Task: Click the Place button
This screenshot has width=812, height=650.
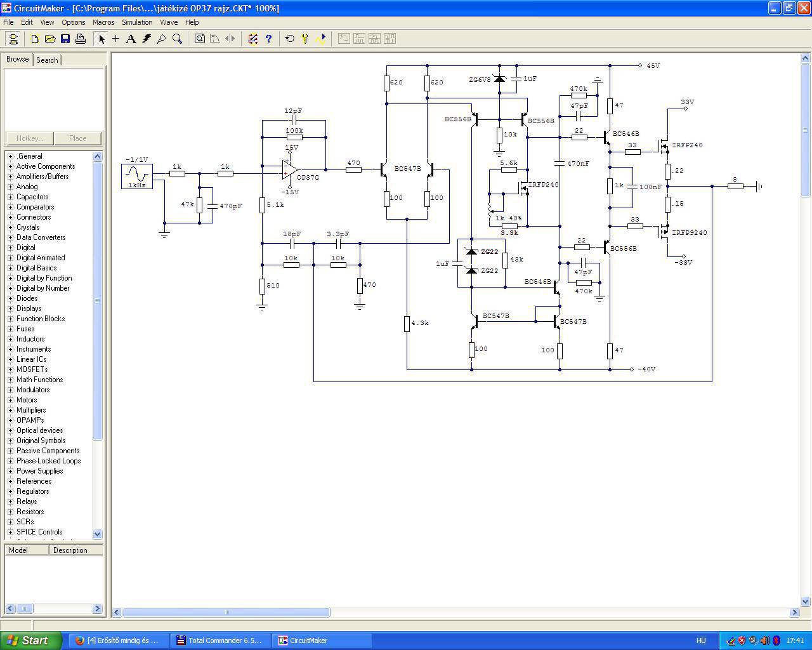Action: (78, 138)
